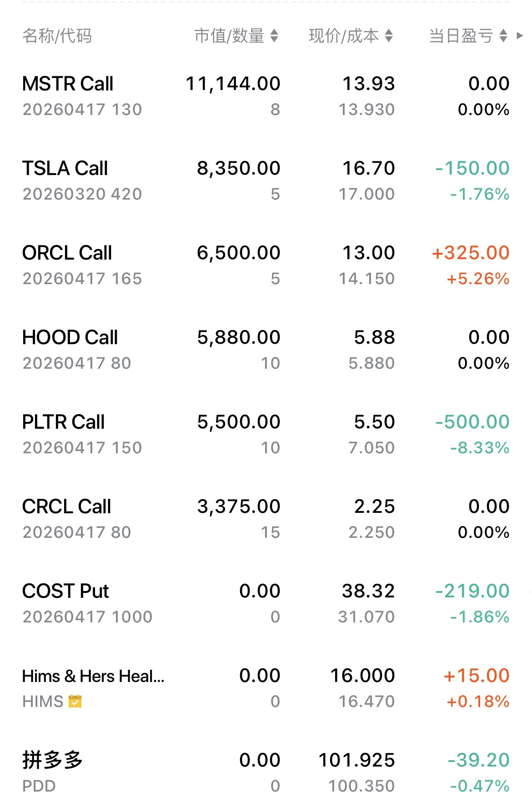Select the PLTR Call 150 position
This screenshot has height=812, width=532.
click(64, 422)
